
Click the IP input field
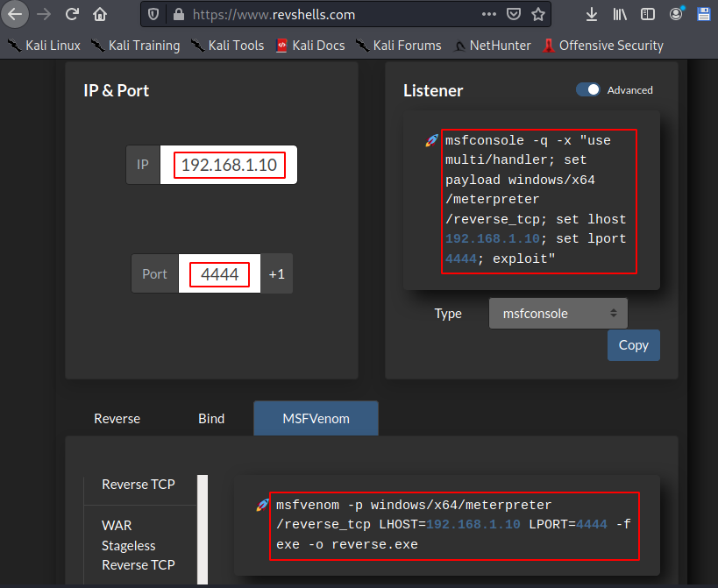click(x=229, y=165)
